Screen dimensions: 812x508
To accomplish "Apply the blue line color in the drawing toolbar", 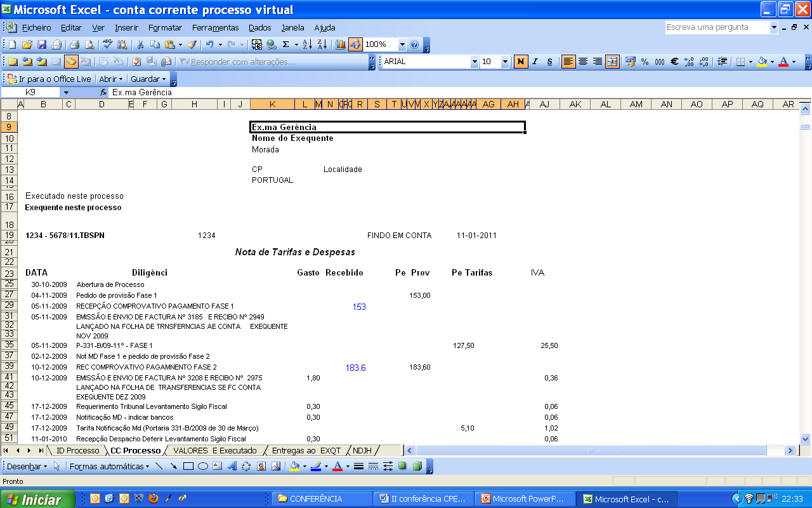I will 315,466.
